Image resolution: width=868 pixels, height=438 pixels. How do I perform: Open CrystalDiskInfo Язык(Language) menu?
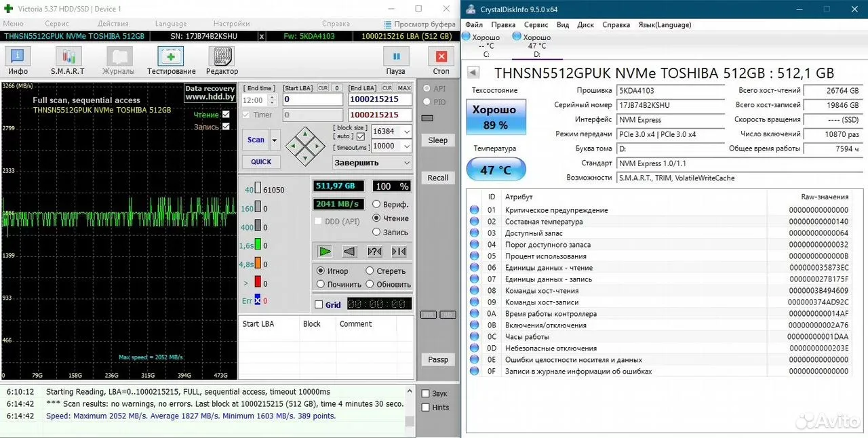coord(665,24)
